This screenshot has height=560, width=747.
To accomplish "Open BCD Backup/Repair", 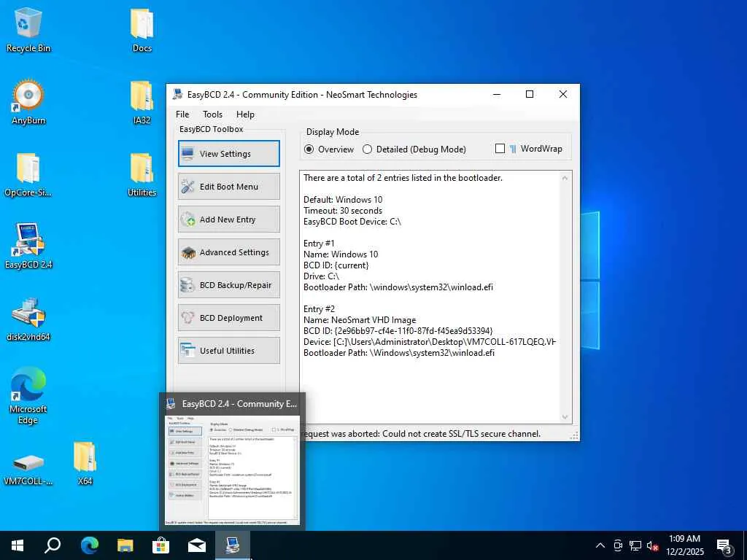I will (x=228, y=285).
